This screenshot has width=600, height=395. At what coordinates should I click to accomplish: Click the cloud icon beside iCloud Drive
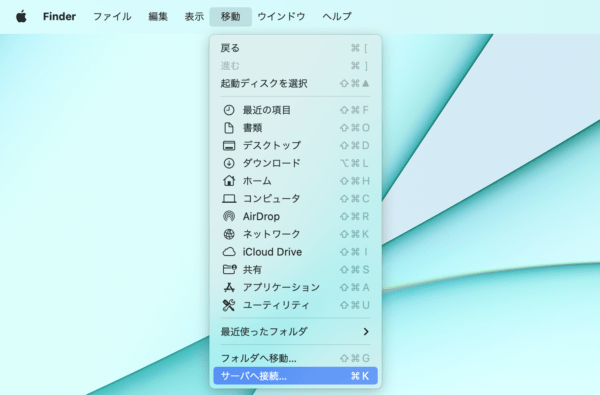pyautogui.click(x=229, y=252)
